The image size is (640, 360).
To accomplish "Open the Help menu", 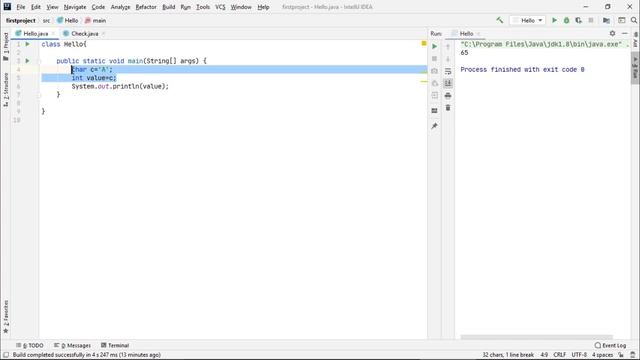I will click(x=263, y=7).
